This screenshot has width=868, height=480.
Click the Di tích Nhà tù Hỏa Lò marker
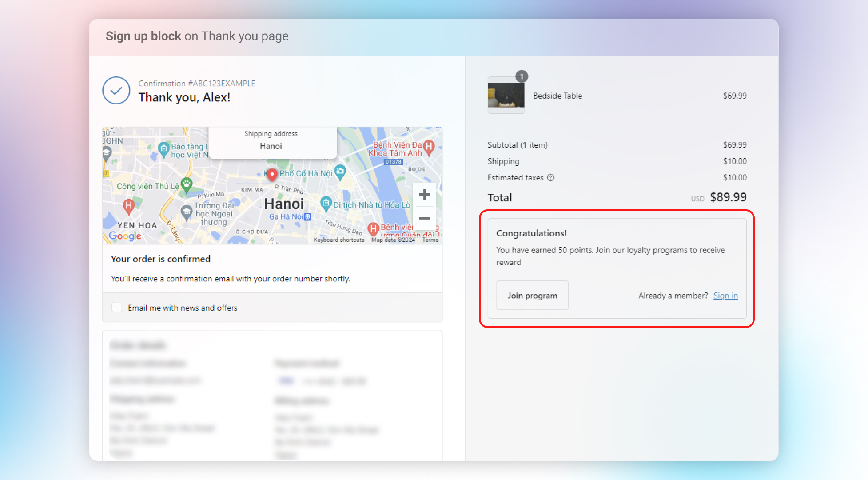click(326, 204)
